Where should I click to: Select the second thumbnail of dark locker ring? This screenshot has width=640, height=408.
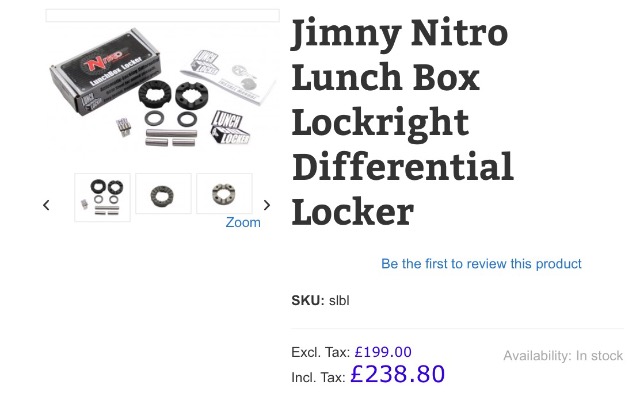point(163,194)
